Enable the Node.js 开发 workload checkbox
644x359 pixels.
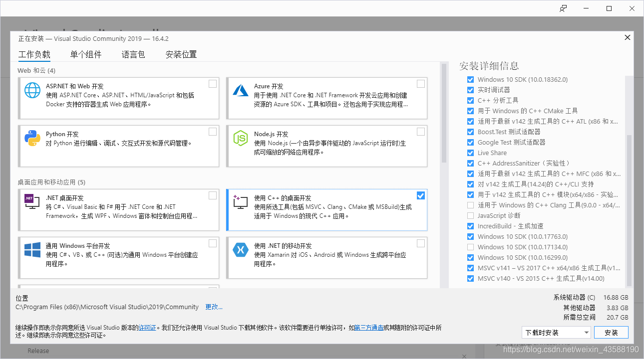421,132
